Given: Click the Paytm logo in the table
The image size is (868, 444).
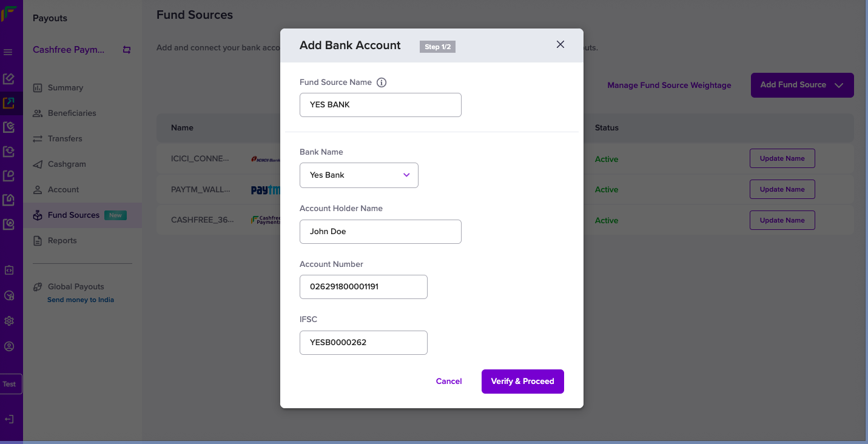Looking at the screenshot, I should click(266, 190).
